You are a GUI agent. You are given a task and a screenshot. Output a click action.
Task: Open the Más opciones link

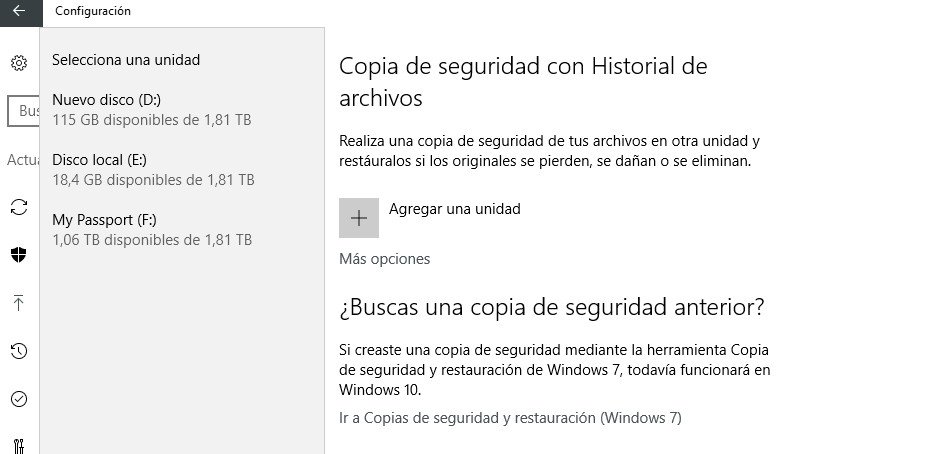tap(384, 259)
